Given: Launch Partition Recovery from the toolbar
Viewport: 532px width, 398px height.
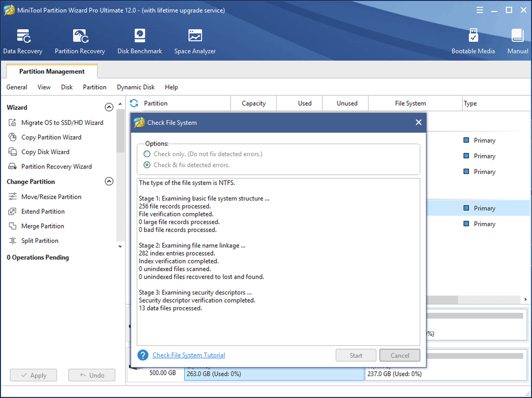Looking at the screenshot, I should click(80, 42).
